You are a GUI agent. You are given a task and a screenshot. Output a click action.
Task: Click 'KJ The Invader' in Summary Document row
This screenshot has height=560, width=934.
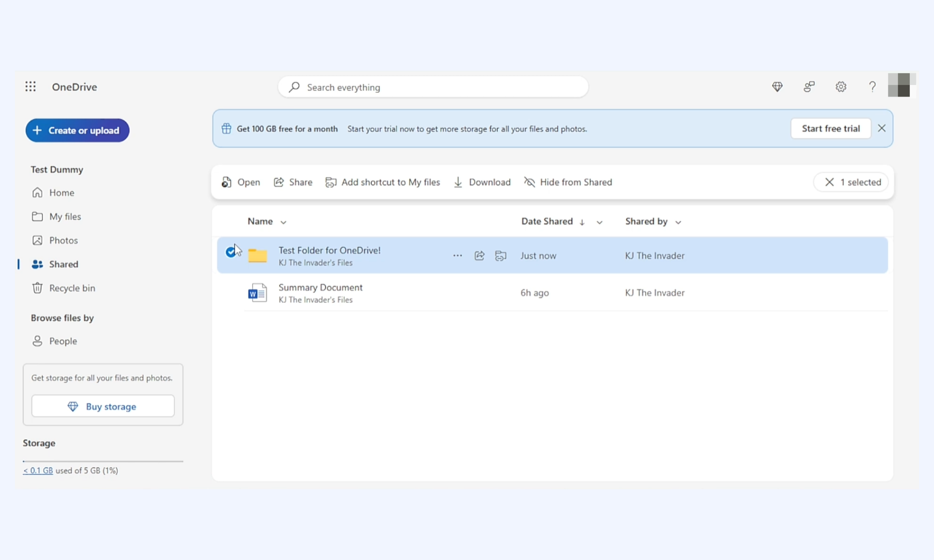pos(655,293)
